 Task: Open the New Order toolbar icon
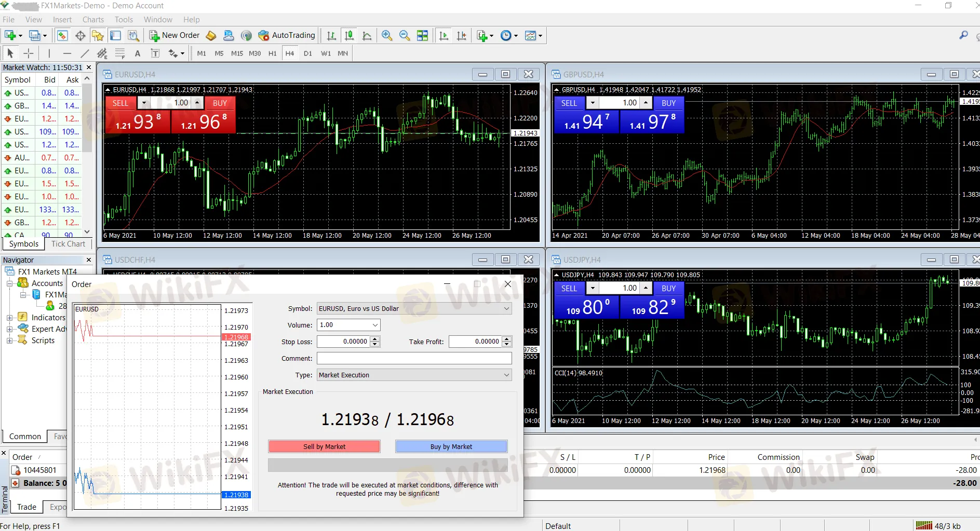174,35
